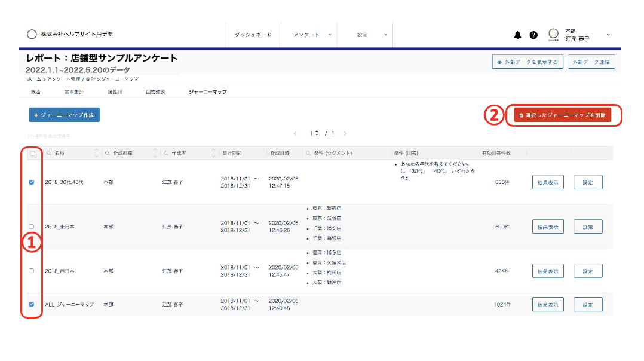Click the search icon in 作成者 column
The width and height of the screenshot is (644, 361).
click(x=166, y=153)
